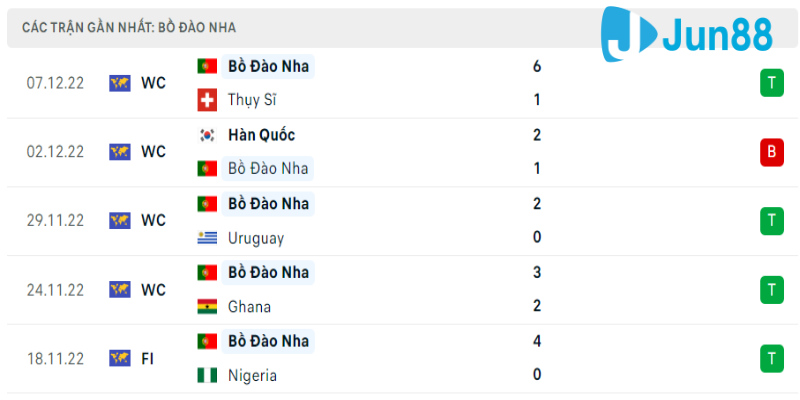Select the Ghana team name
Screen dimensions: 800x400
click(x=249, y=307)
